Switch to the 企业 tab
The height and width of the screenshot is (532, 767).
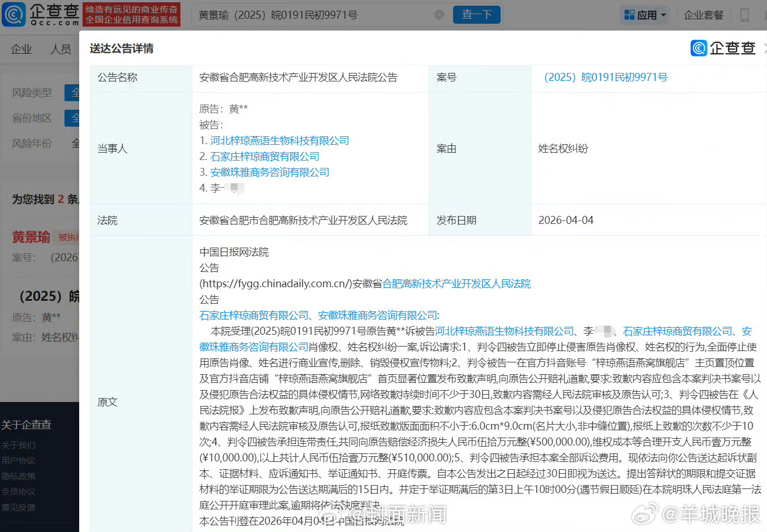coord(21,50)
